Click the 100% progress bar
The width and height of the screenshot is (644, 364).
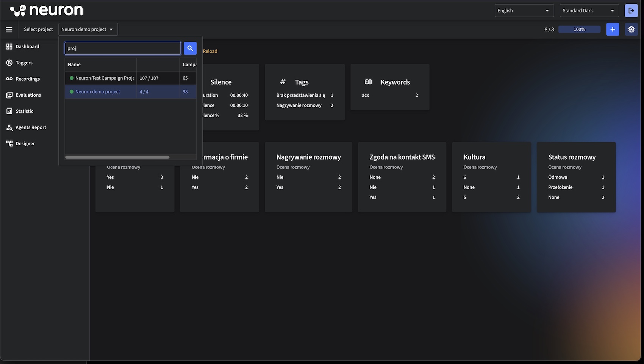pyautogui.click(x=579, y=29)
